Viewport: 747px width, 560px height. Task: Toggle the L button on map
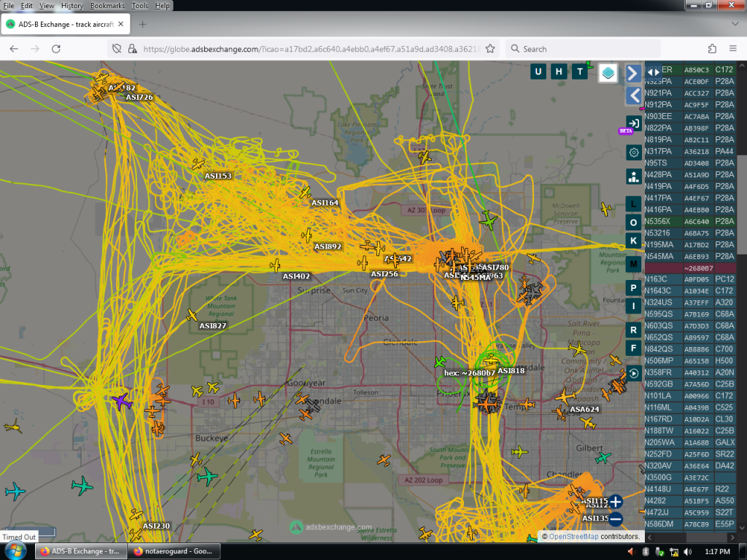click(633, 204)
